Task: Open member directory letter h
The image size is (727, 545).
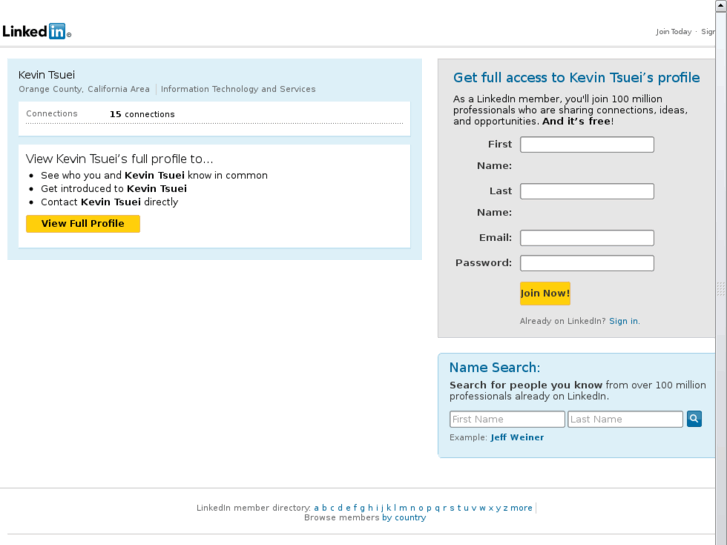Action: tap(370, 508)
